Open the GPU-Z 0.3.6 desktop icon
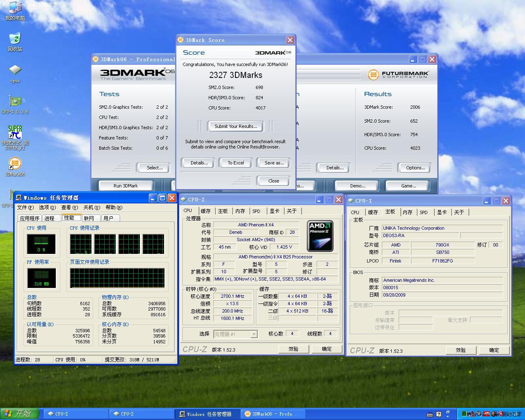 (x=15, y=101)
